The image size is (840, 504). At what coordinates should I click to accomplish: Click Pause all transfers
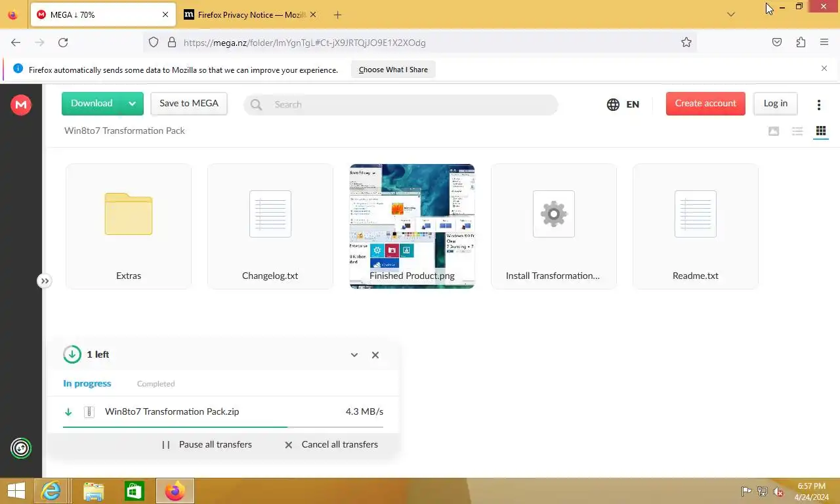pyautogui.click(x=207, y=444)
